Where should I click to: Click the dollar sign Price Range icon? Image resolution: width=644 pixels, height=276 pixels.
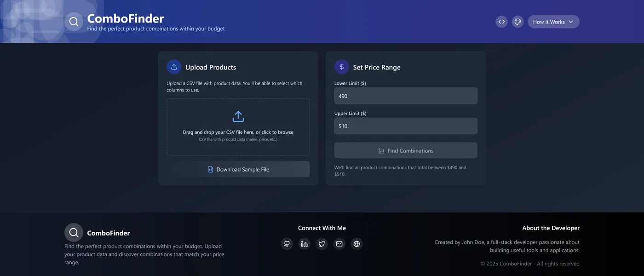[x=341, y=67]
